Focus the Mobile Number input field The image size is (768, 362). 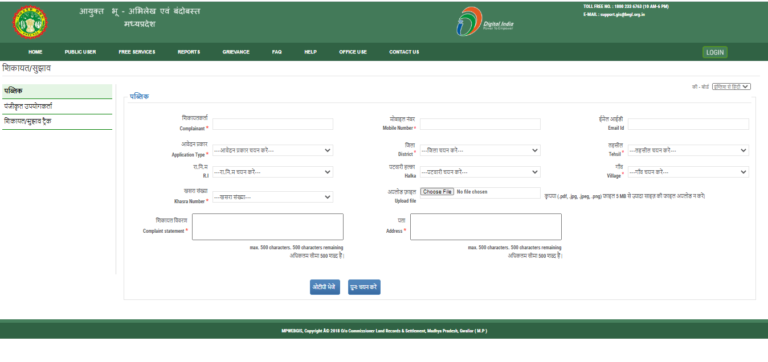click(x=480, y=124)
